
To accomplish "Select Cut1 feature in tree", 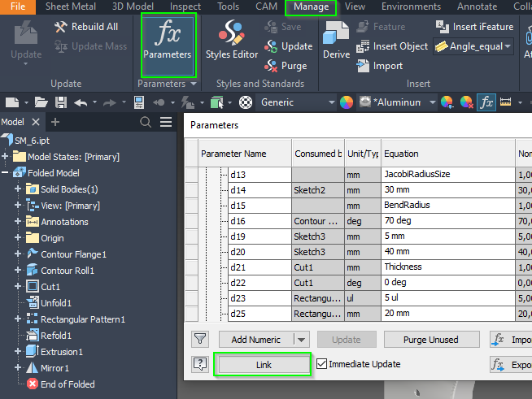I will click(50, 287).
